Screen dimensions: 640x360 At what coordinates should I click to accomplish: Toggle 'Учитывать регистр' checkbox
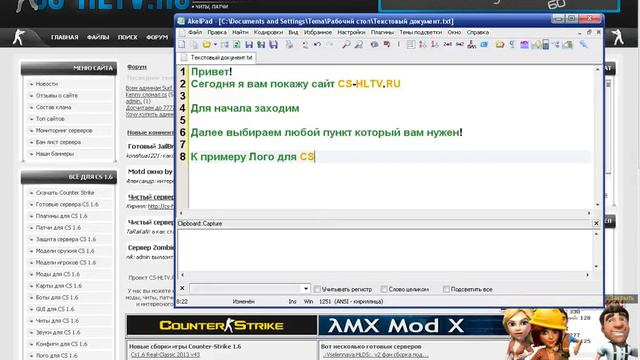[x=317, y=289]
